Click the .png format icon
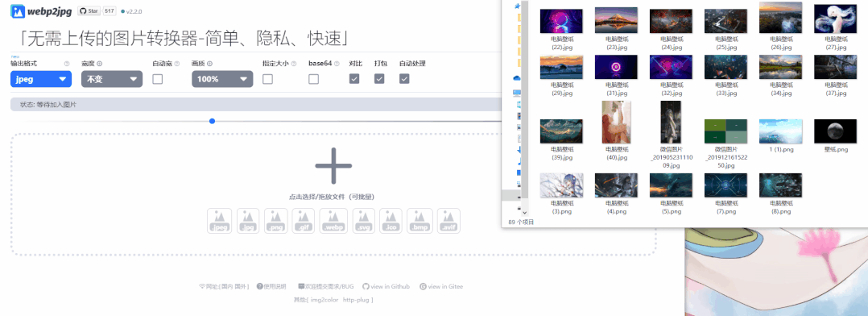 [x=275, y=221]
